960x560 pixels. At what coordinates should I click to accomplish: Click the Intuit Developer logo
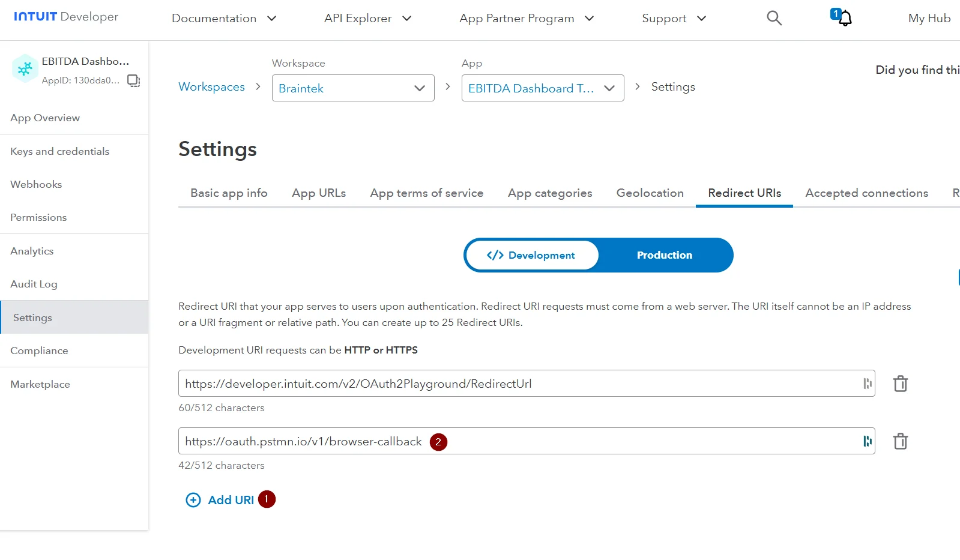tap(66, 17)
